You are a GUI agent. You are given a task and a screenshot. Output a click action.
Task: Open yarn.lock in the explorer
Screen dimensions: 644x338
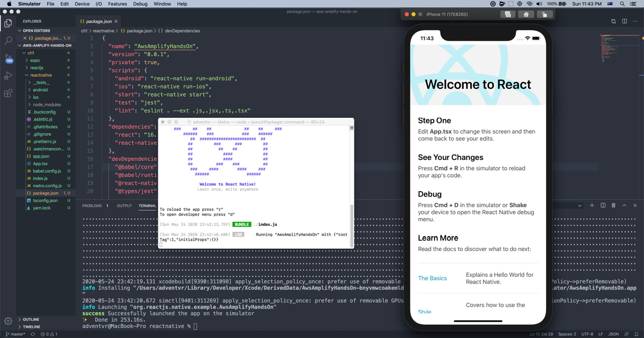(46, 208)
